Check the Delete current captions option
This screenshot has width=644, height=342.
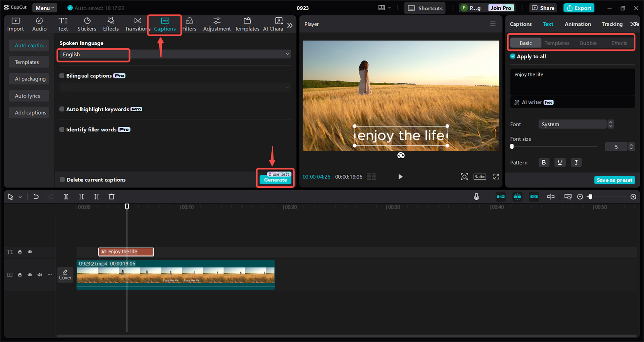(62, 180)
